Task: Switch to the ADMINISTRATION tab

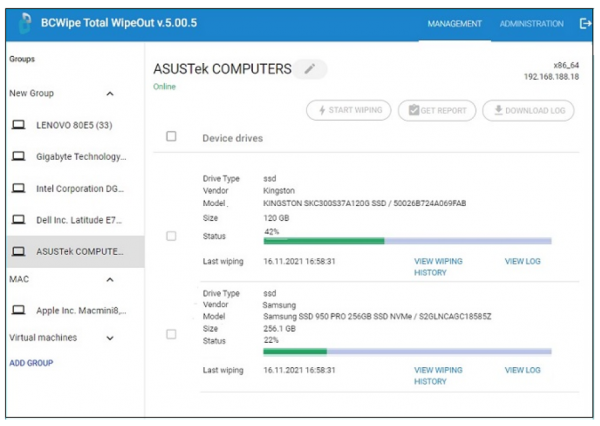Action: pyautogui.click(x=532, y=24)
